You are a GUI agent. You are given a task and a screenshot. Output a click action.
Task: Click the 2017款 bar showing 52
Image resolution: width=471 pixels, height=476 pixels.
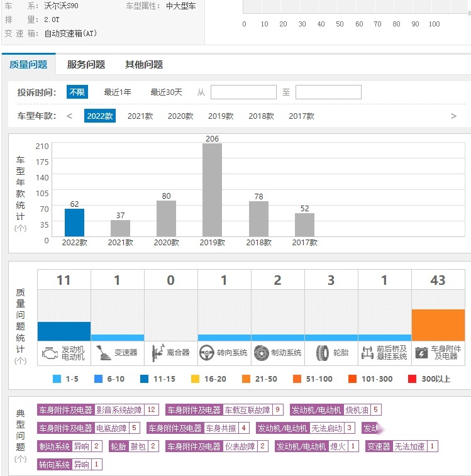(x=304, y=225)
